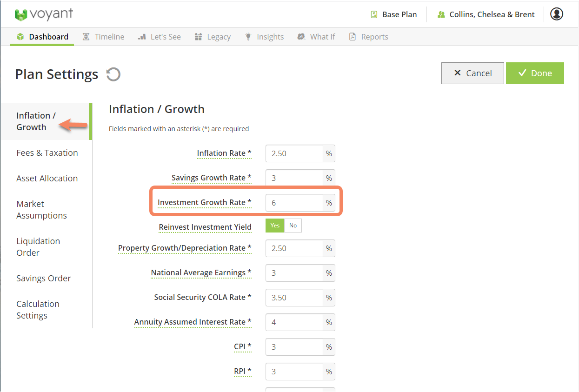Click the Inflation Rate input field
This screenshot has width=579, height=392.
click(294, 153)
